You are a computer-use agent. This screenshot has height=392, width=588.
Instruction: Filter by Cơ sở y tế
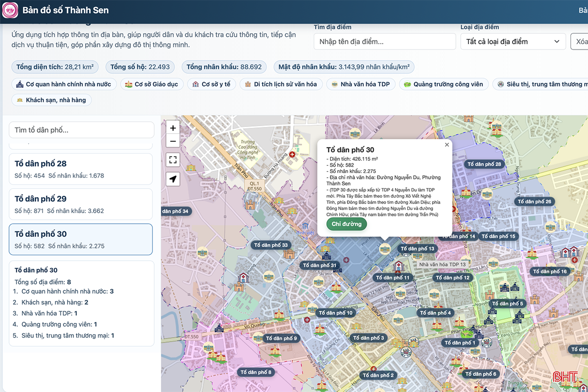tap(212, 84)
